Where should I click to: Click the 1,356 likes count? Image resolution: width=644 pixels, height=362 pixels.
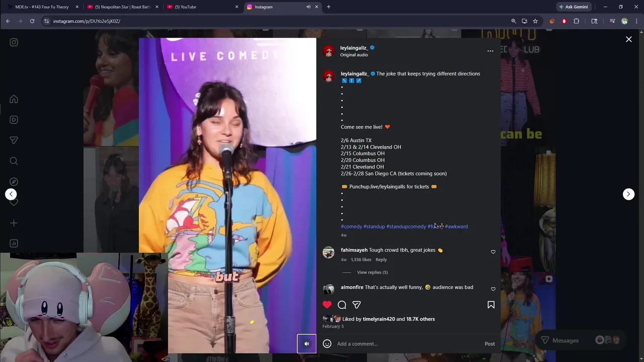(x=361, y=260)
